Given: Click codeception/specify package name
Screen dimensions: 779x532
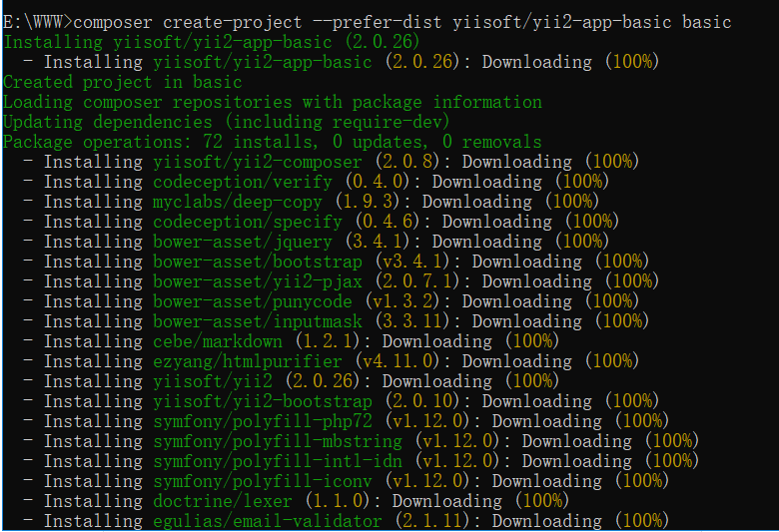Looking at the screenshot, I should click(x=248, y=222).
